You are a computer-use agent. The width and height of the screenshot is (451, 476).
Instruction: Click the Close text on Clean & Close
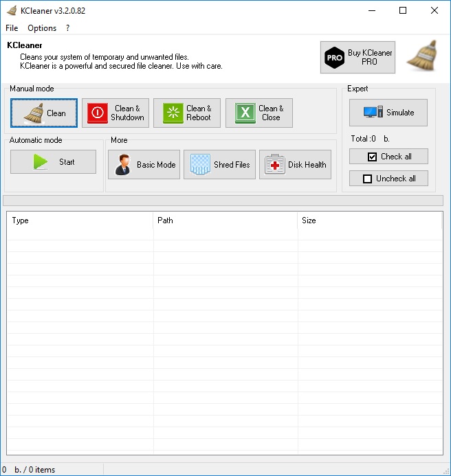point(271,117)
